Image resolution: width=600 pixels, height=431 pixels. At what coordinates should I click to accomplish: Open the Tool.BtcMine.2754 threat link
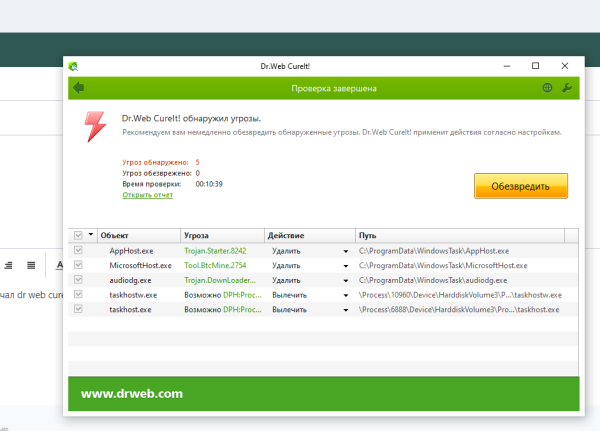215,266
